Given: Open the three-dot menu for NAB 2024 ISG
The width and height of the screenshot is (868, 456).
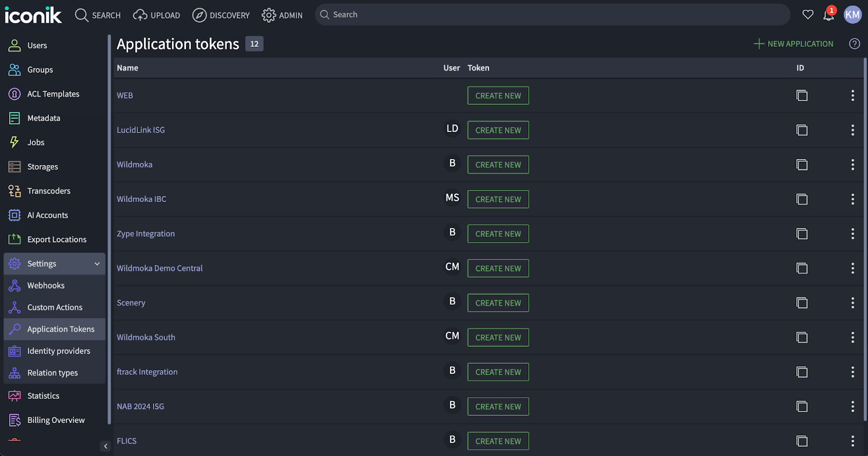Looking at the screenshot, I should click(x=853, y=407).
